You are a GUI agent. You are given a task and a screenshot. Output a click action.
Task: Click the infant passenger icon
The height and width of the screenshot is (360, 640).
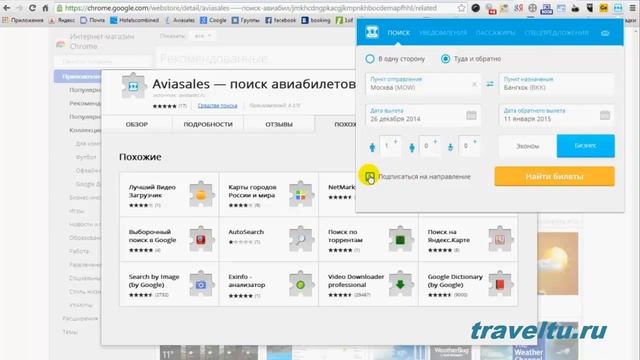tap(450, 147)
